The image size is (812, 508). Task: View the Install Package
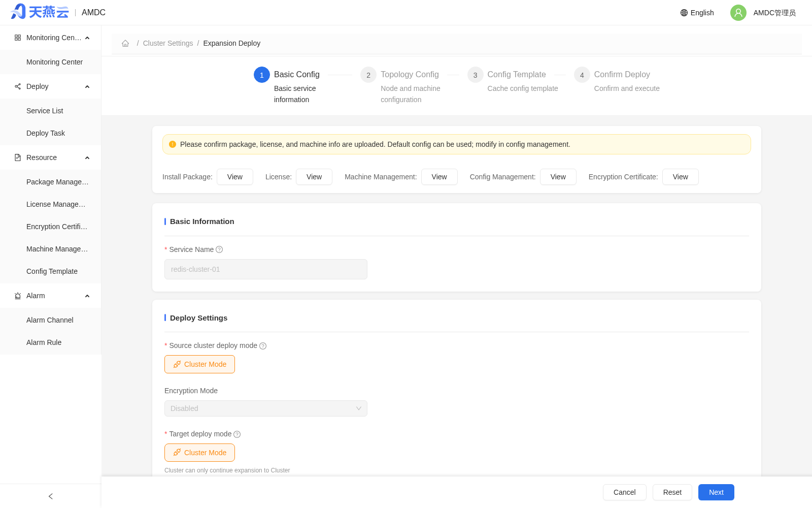(235, 177)
